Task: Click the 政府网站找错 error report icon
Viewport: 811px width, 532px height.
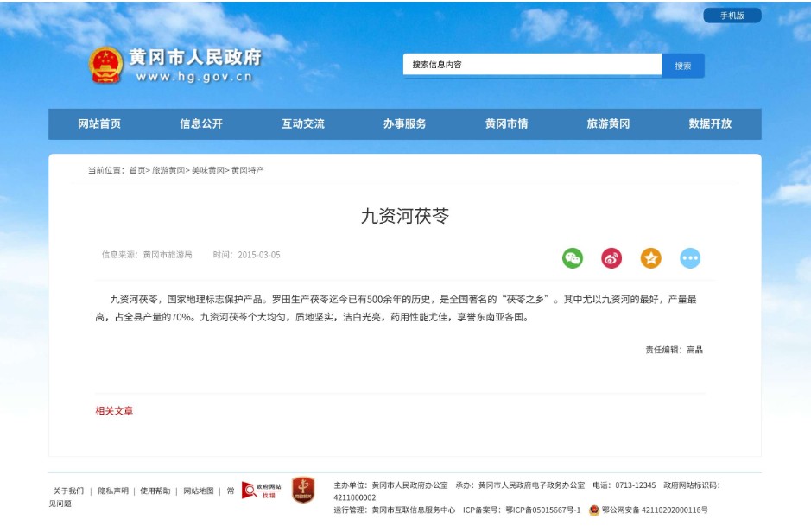Action: [x=261, y=491]
